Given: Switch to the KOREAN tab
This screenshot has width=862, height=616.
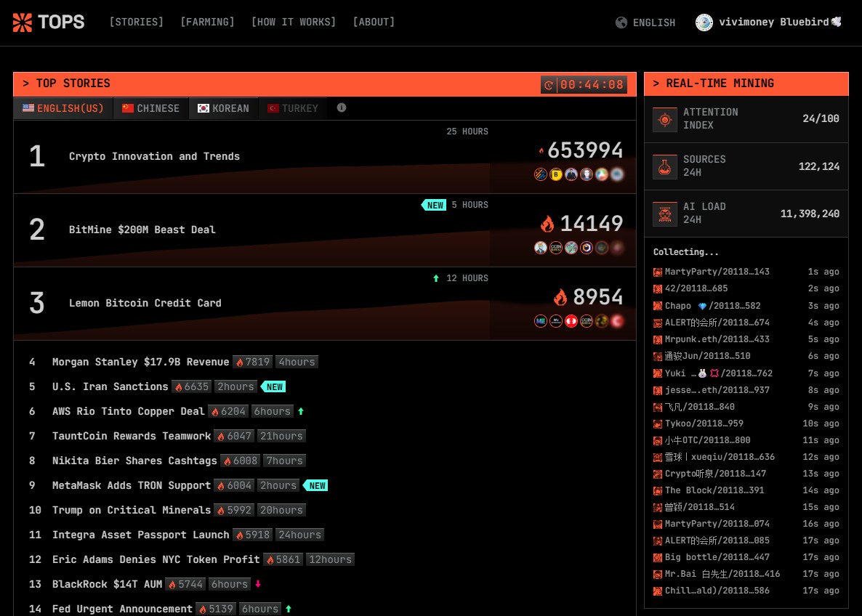Looking at the screenshot, I should point(224,108).
